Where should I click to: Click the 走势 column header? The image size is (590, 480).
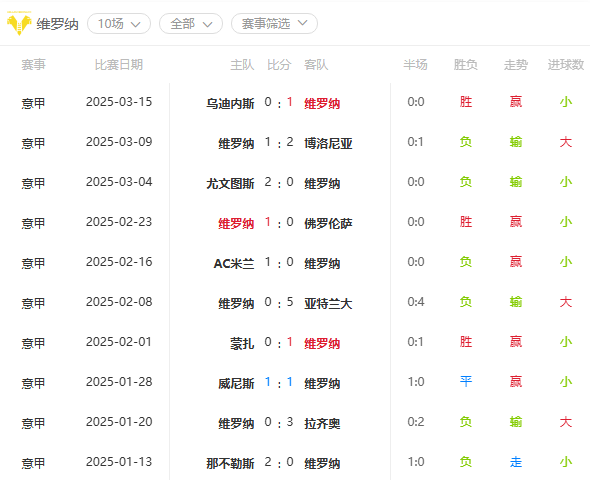[515, 65]
